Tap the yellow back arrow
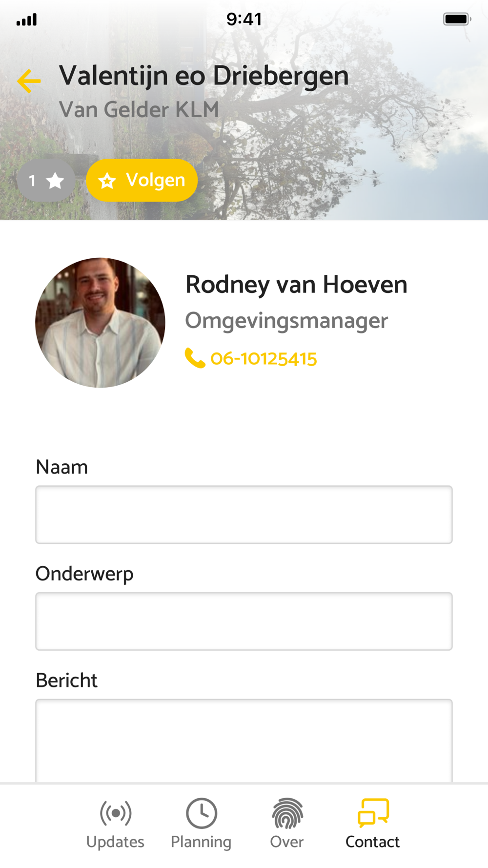Screen dimensions: 488x868 pyautogui.click(x=29, y=81)
